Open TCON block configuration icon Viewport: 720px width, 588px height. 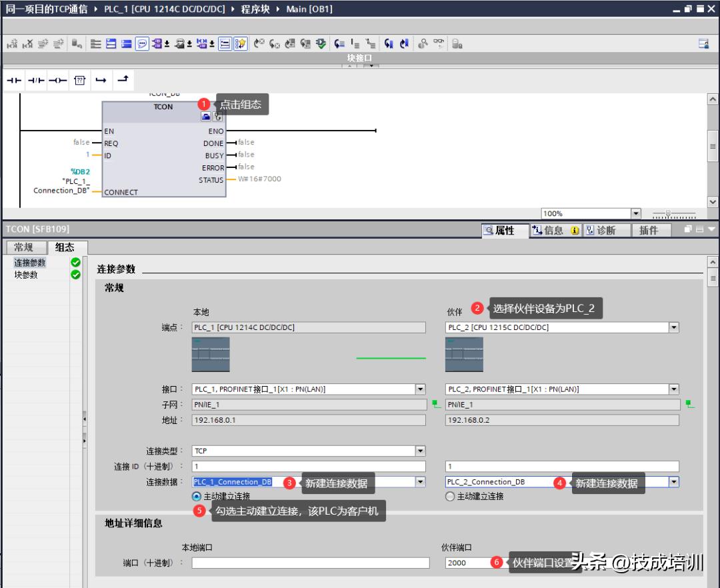coord(207,117)
